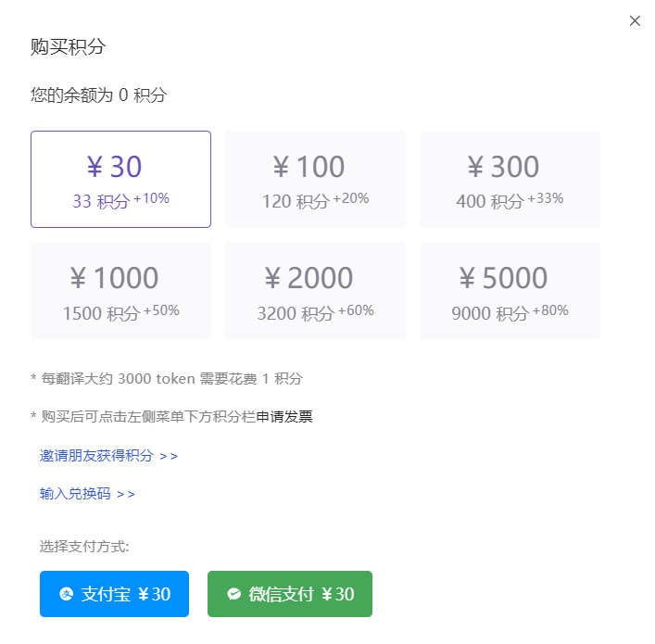Choose the ¥300 option with 400 积分
The height and width of the screenshot is (644, 655).
click(x=510, y=179)
